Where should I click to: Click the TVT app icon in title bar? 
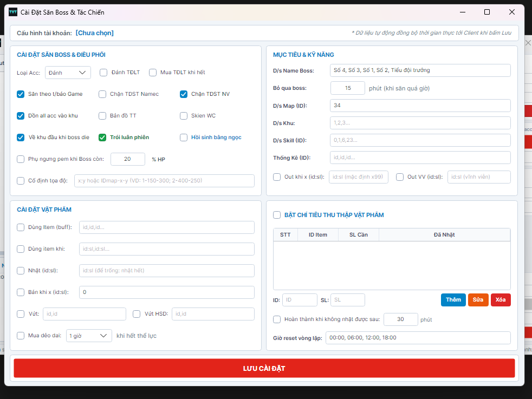(x=13, y=12)
